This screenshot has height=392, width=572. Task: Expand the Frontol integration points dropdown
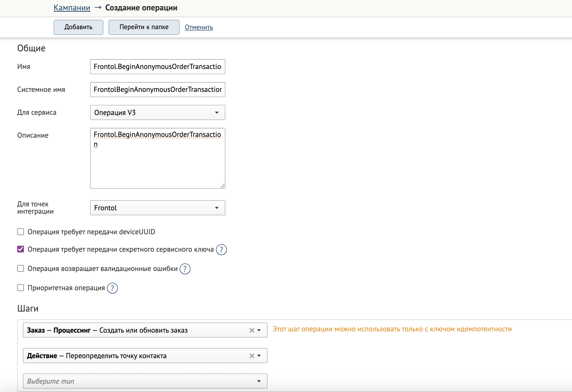[x=157, y=208]
